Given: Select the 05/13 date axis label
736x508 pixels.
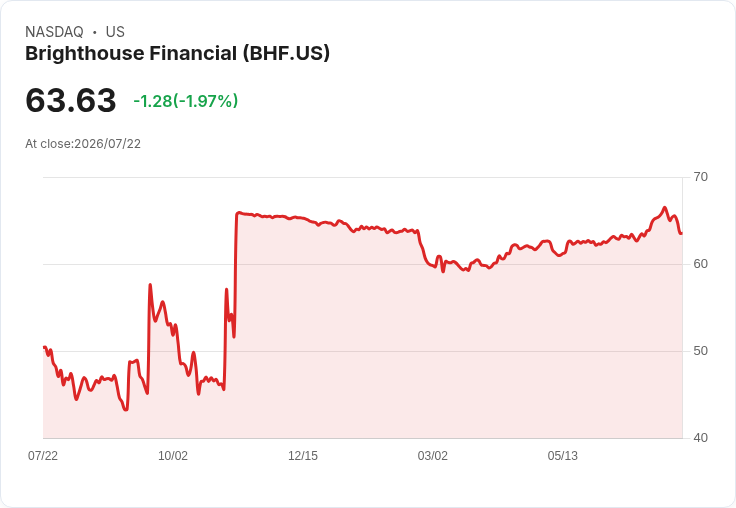Looking at the screenshot, I should point(563,455).
